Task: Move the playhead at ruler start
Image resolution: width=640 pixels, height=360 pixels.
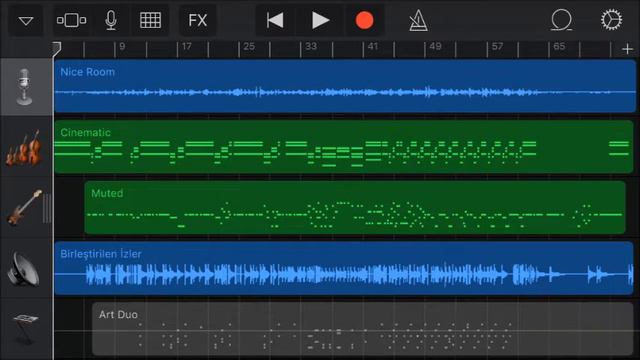Action: pos(57,49)
